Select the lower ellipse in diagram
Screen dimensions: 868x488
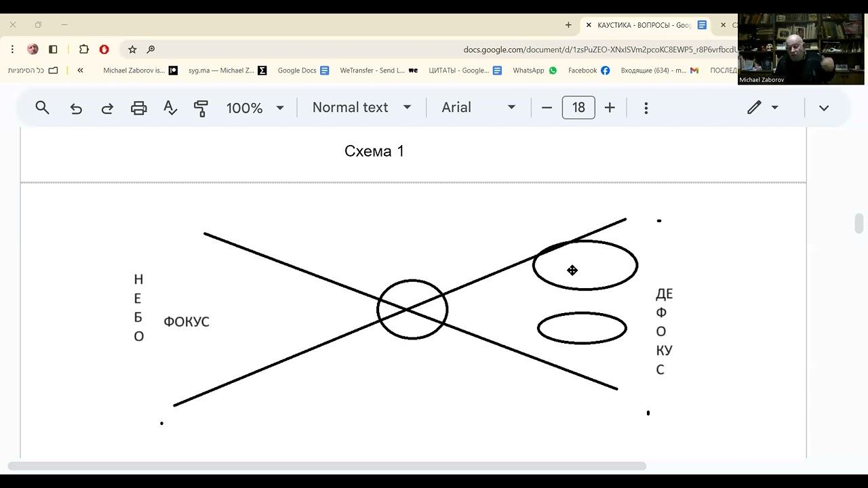(x=582, y=328)
